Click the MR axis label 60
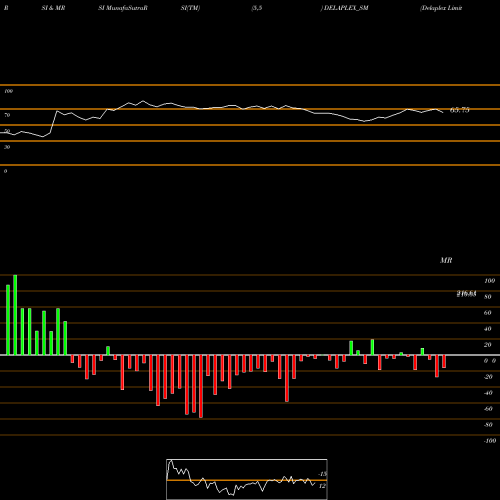Screen dimensions: 500x500 (488, 313)
